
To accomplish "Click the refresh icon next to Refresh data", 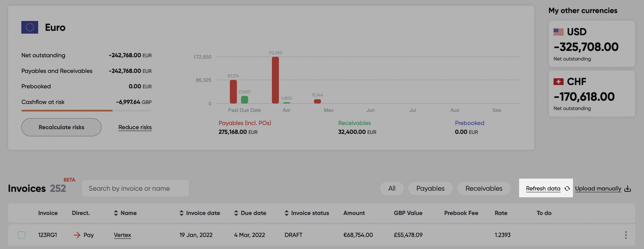I will pos(567,188).
